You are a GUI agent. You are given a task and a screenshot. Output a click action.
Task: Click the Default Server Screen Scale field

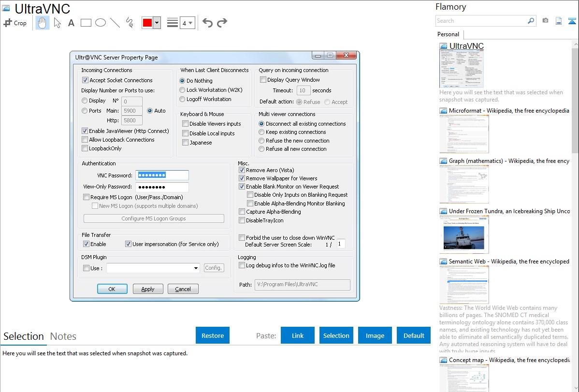pyautogui.click(x=341, y=244)
